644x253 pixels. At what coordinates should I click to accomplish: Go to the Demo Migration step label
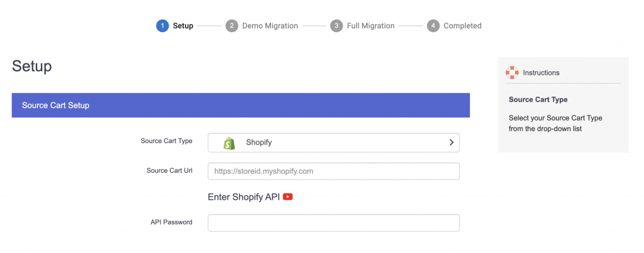(270, 26)
